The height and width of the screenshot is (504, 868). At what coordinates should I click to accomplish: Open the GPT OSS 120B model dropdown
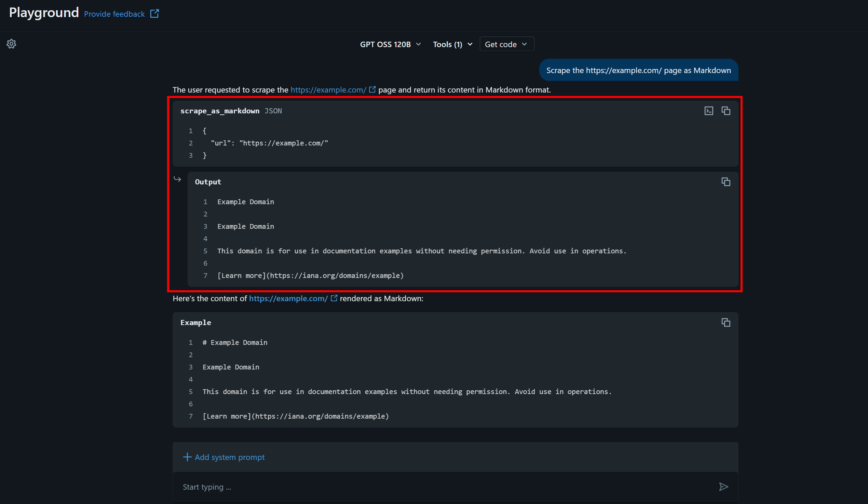390,44
